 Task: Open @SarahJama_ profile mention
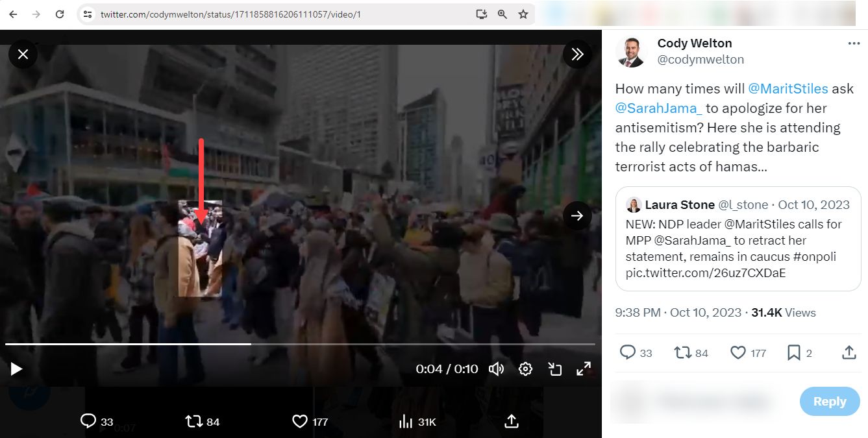pos(658,108)
